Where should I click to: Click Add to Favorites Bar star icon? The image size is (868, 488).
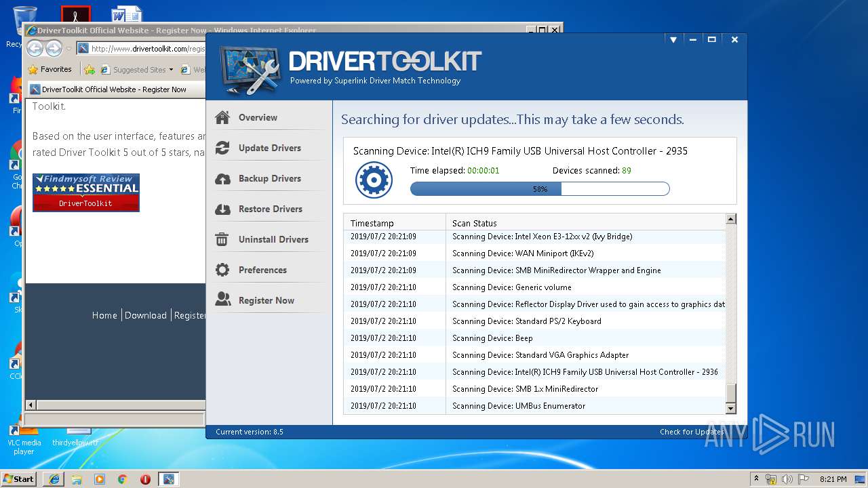pos(90,69)
